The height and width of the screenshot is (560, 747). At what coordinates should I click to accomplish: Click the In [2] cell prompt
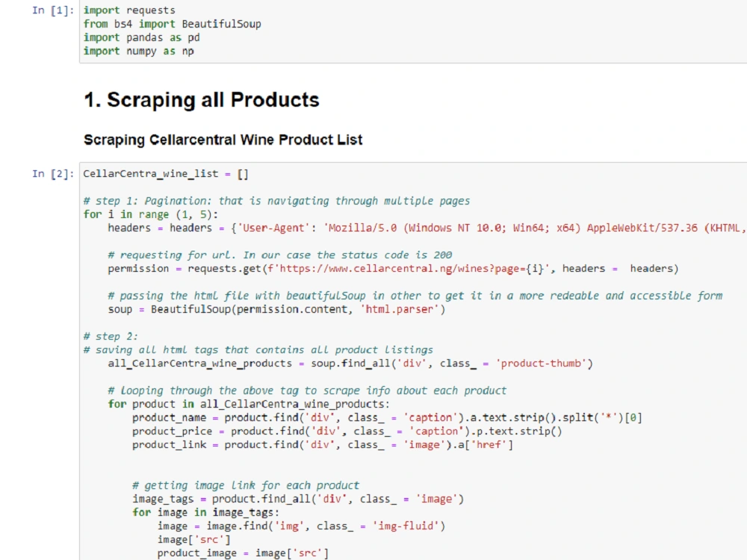pyautogui.click(x=53, y=174)
